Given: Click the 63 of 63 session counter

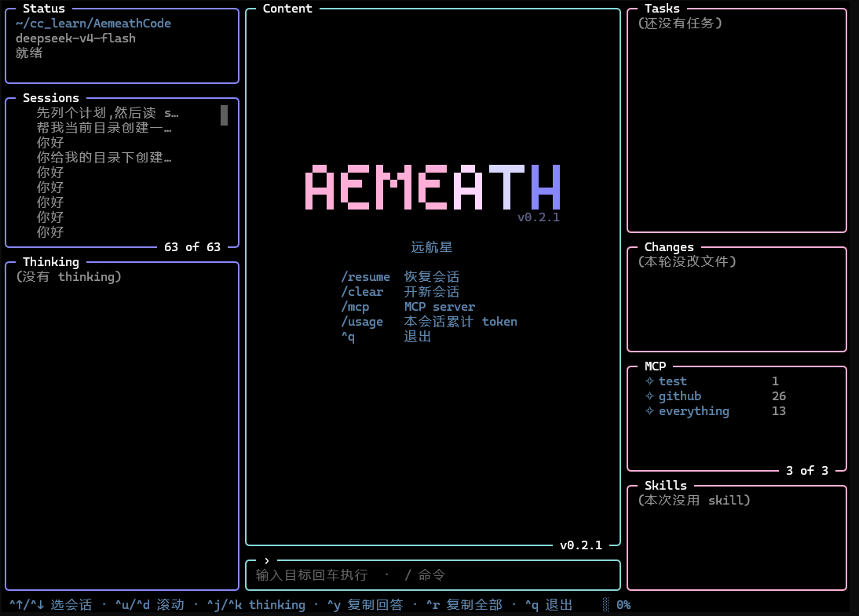Looking at the screenshot, I should pos(192,247).
